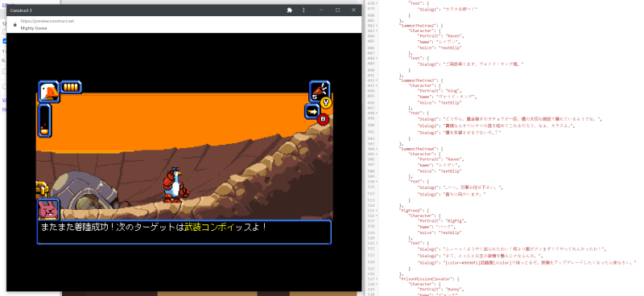Screen dimensions: 644x296
Task: Click the lock icon beside preview URL
Action: coord(14,25)
